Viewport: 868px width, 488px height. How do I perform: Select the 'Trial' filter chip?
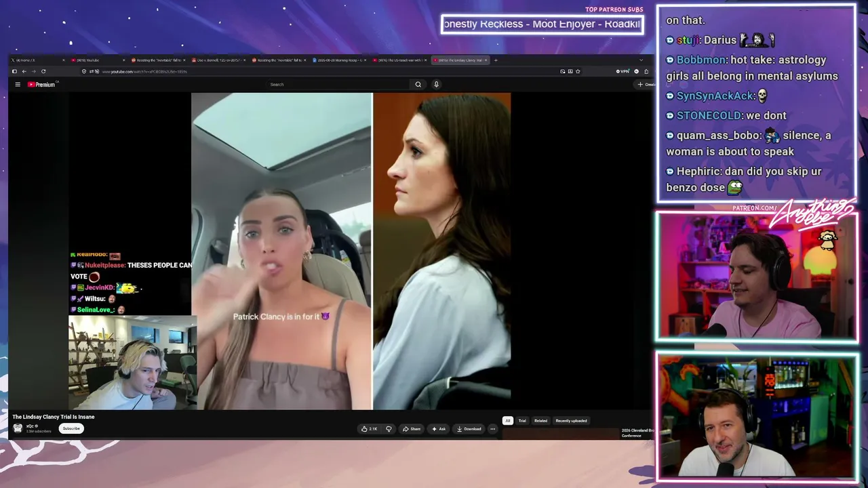tap(522, 421)
